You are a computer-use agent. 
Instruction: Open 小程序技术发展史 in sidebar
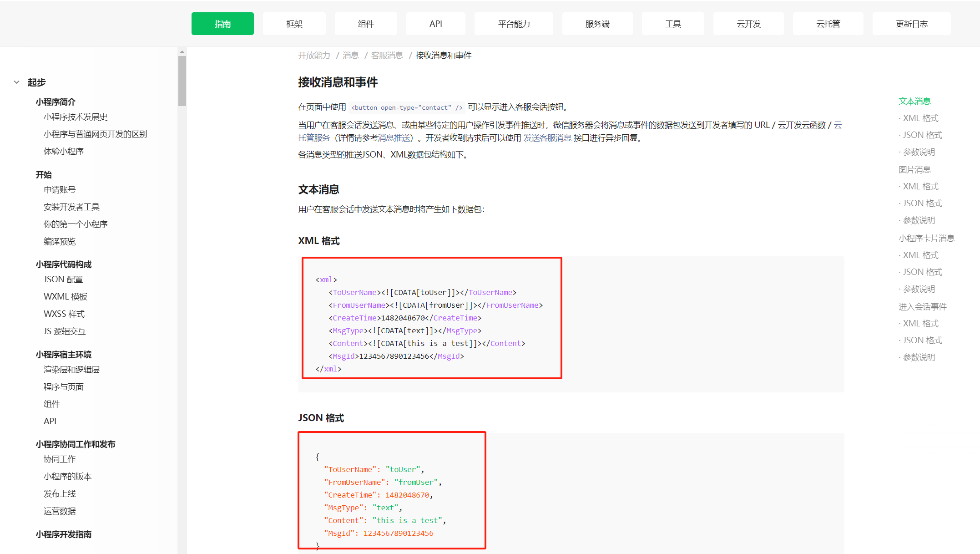pos(76,117)
